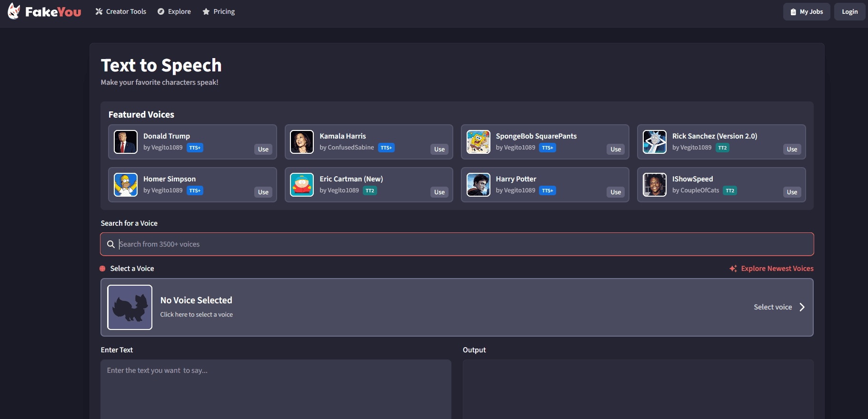Viewport: 868px width, 419px height.
Task: Click the Explore compass icon
Action: point(161,11)
